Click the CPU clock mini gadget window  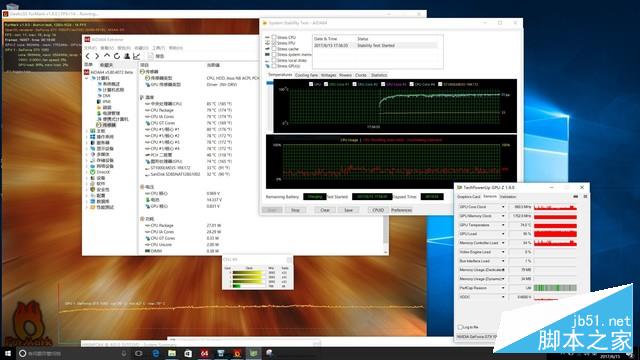point(258,273)
